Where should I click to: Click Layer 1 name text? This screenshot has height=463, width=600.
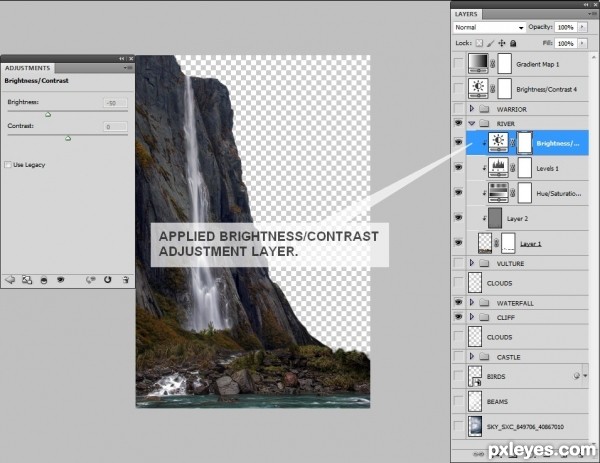[x=530, y=244]
